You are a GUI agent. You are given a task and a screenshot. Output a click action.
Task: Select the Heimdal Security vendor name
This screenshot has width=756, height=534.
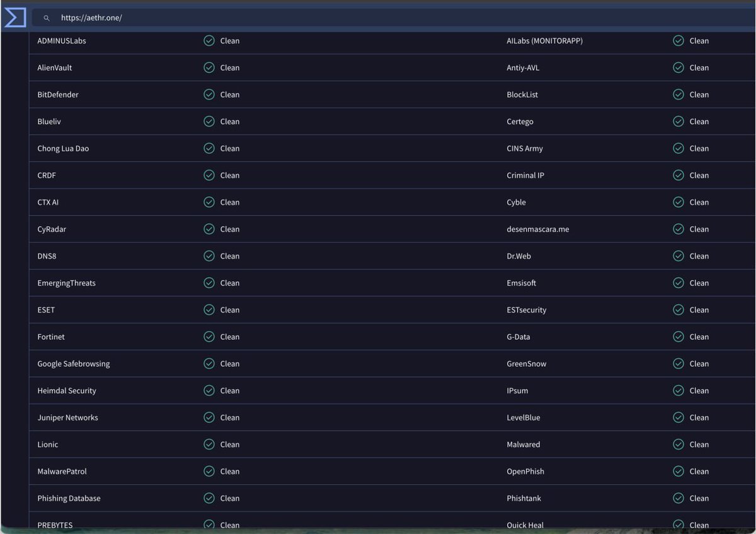click(x=67, y=391)
